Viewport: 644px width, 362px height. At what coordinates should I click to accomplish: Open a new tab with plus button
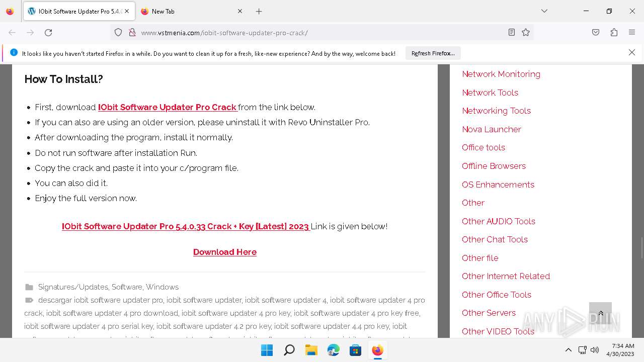(x=259, y=11)
